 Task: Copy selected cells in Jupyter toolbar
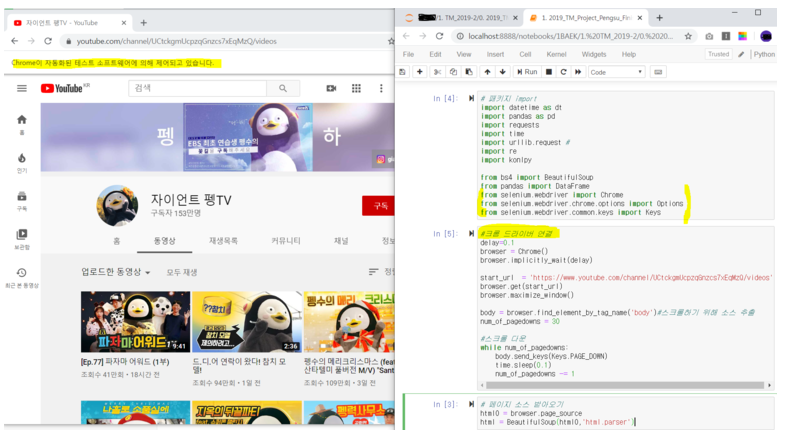tap(453, 72)
